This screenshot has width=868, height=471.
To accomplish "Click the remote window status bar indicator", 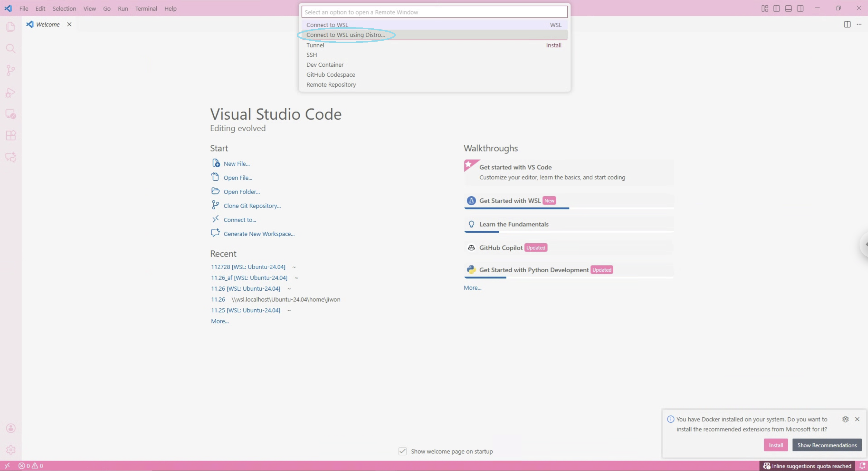I will tap(7, 466).
